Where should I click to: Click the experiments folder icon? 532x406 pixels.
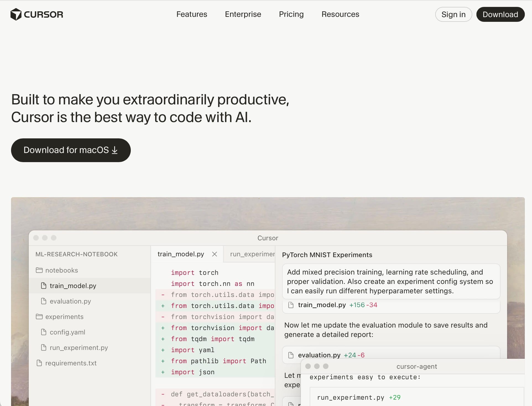[x=39, y=317]
